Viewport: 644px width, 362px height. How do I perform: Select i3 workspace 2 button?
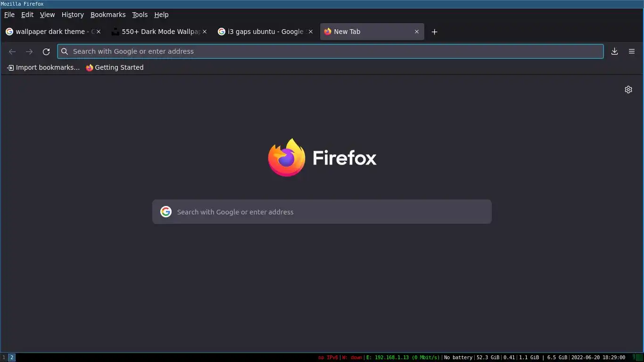click(x=12, y=357)
